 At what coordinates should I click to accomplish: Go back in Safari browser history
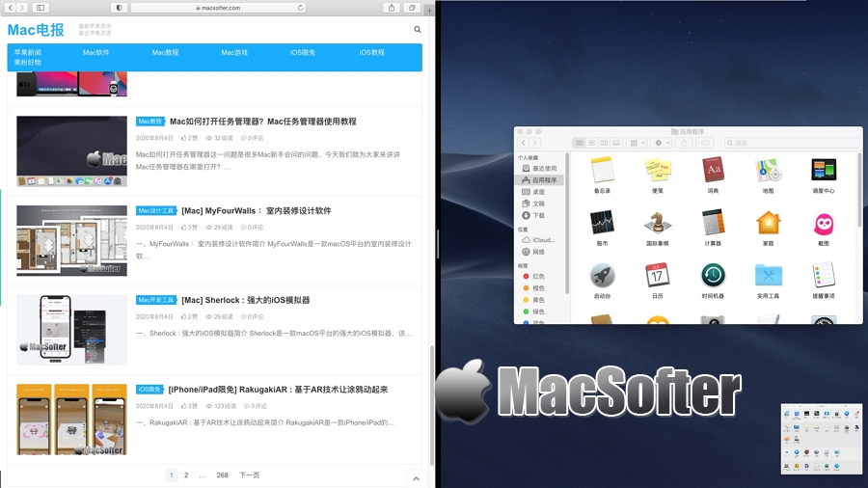pos(10,8)
